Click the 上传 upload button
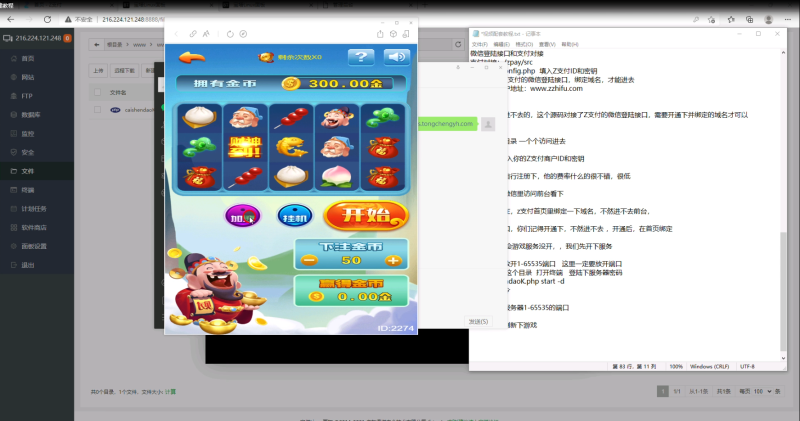Screen dimensions: 800x421 [98, 70]
